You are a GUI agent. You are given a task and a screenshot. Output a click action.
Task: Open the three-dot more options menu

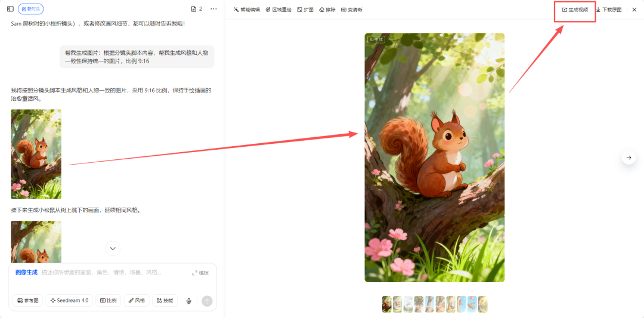(x=213, y=9)
